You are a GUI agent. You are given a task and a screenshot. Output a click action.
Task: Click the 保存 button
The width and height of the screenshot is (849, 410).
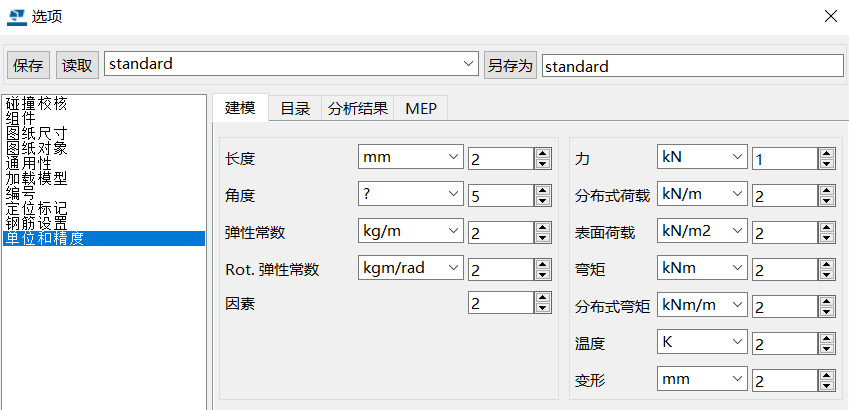[x=29, y=66]
